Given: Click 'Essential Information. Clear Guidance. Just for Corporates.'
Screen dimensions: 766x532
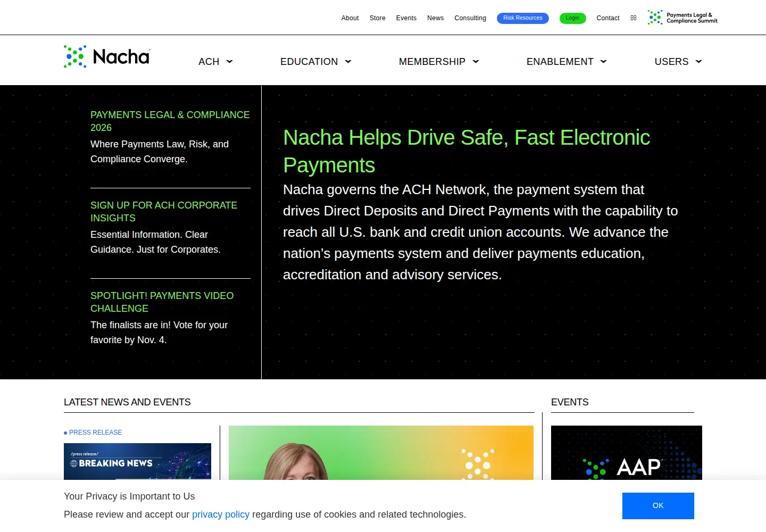Looking at the screenshot, I should pyautogui.click(x=155, y=242).
